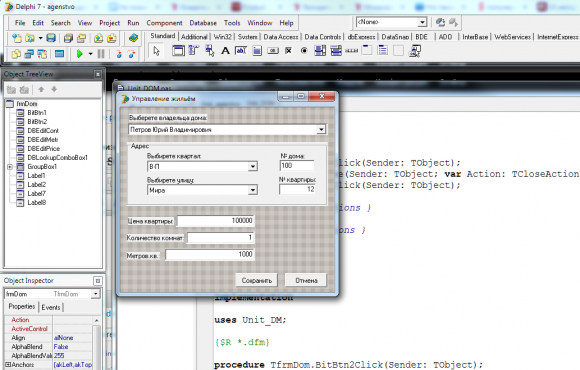
Task: Open the street selection combo box arrow
Action: [x=253, y=190]
